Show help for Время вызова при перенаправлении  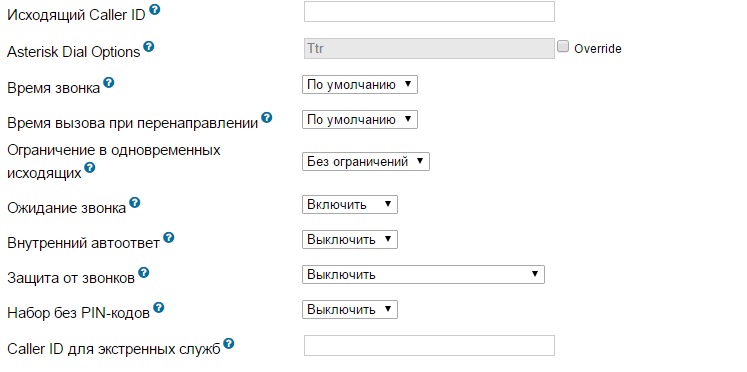[267, 118]
